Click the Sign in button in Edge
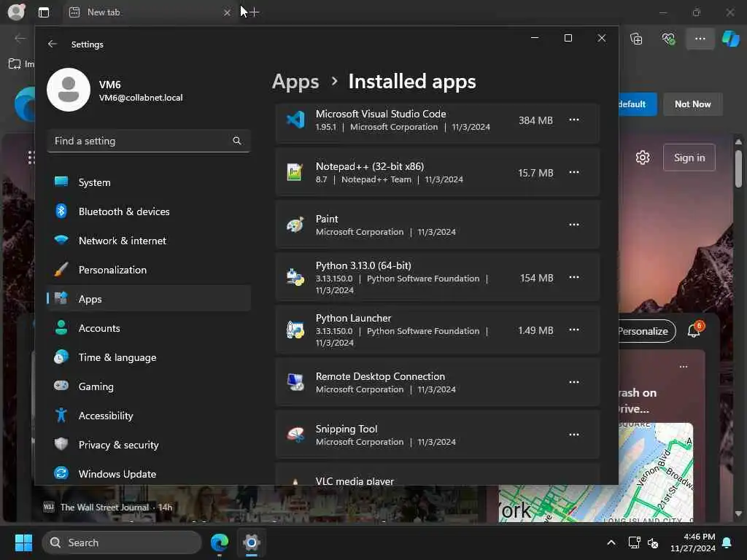This screenshot has width=747, height=560. click(x=689, y=157)
